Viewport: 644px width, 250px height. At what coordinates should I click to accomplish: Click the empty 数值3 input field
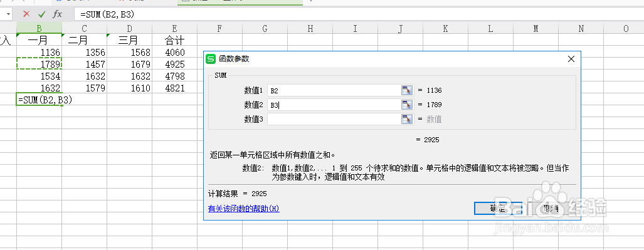coord(334,119)
